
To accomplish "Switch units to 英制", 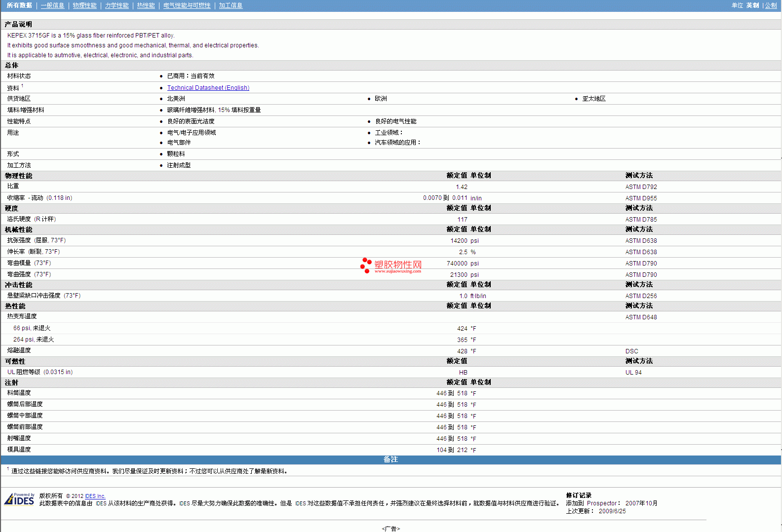I will (752, 5).
